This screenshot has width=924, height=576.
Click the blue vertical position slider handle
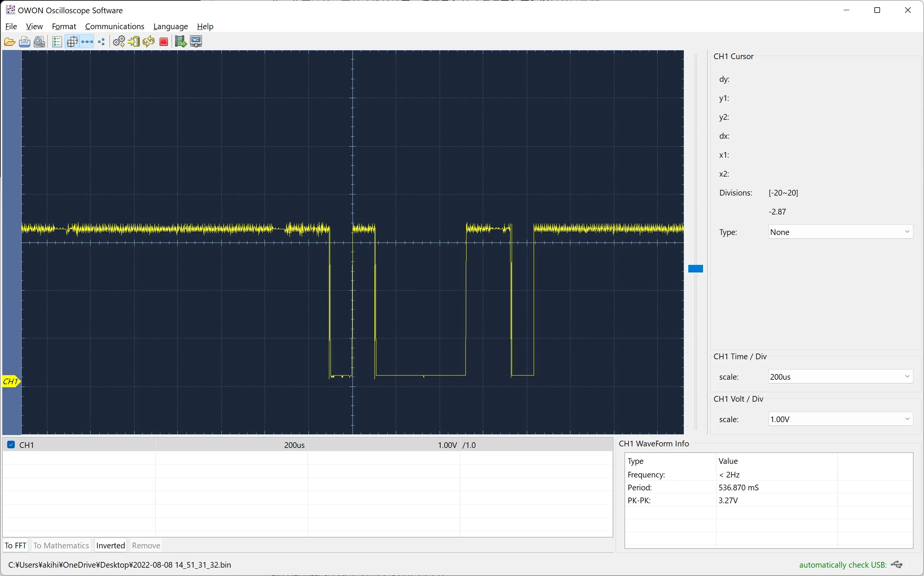(695, 269)
